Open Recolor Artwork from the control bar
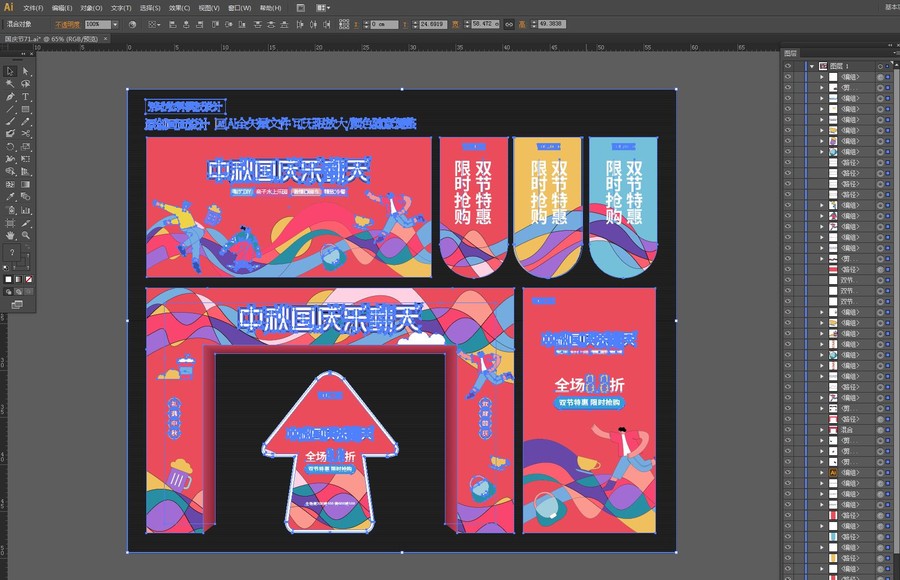This screenshot has width=900, height=580. [x=132, y=24]
